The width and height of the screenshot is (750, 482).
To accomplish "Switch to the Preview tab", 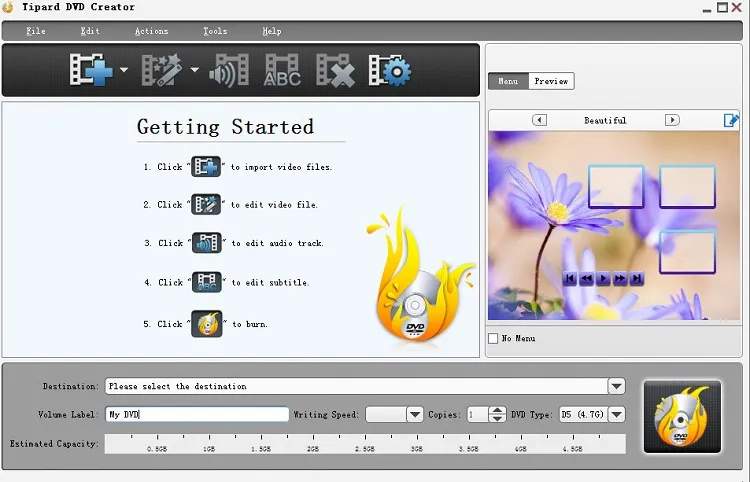I will [551, 81].
